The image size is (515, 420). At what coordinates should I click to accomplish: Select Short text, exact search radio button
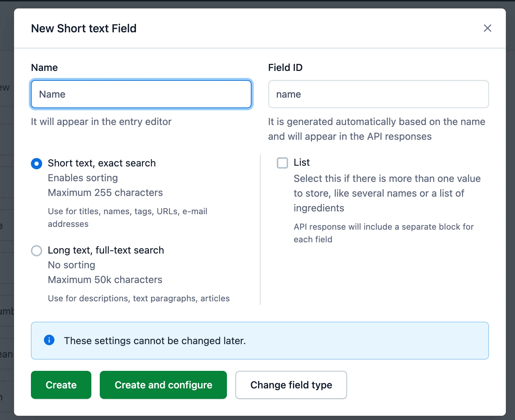pyautogui.click(x=37, y=164)
